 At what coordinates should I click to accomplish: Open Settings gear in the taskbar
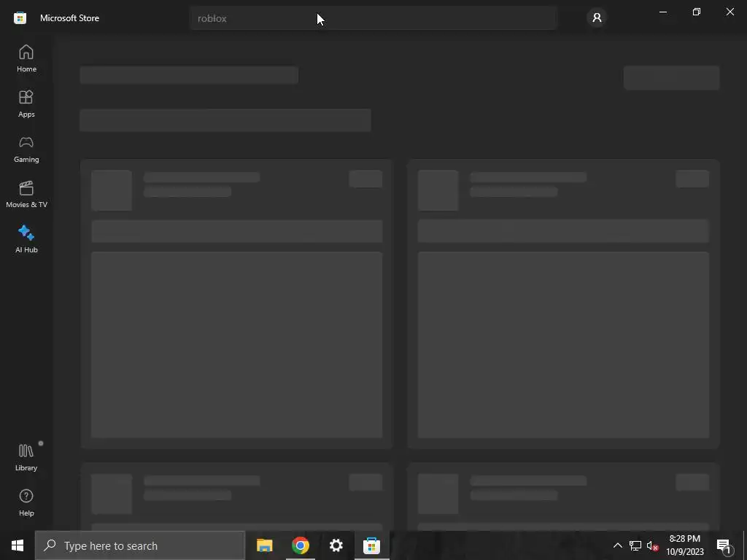[336, 545]
